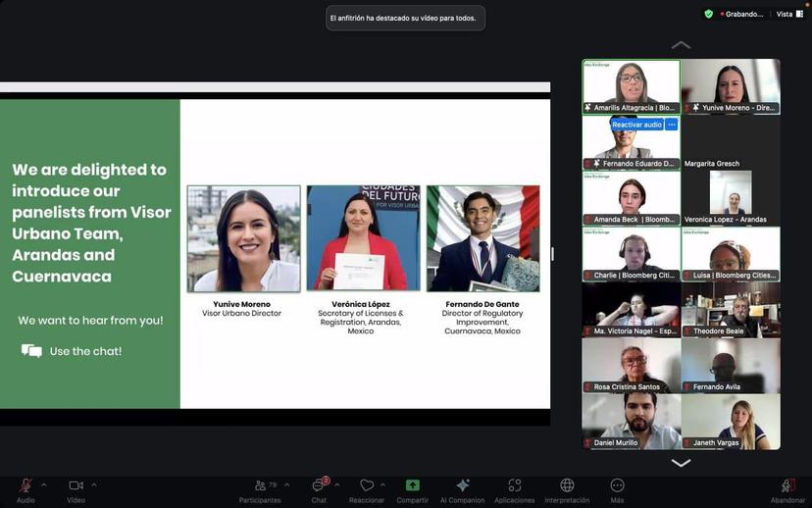Start sharing with the green Compartir button

coord(413,486)
